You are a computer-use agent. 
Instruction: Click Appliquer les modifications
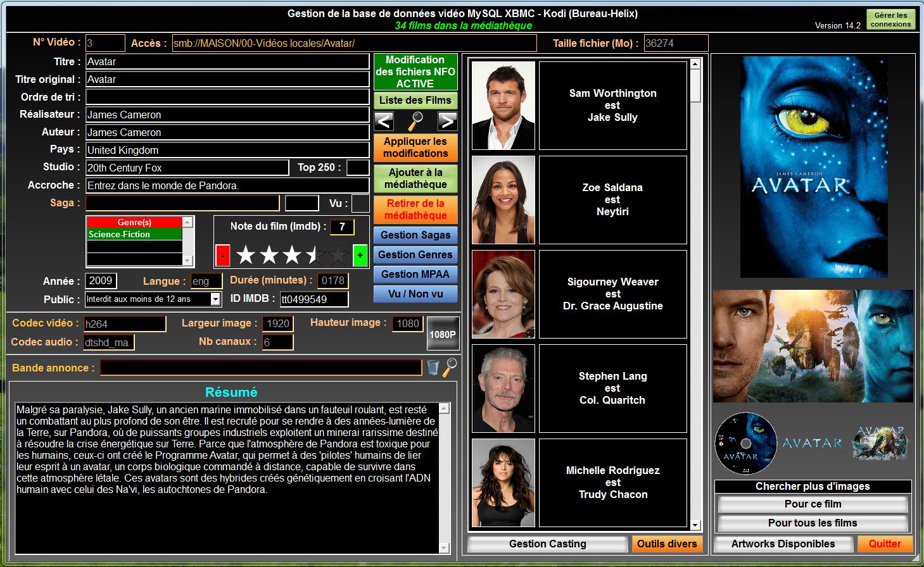[x=415, y=147]
